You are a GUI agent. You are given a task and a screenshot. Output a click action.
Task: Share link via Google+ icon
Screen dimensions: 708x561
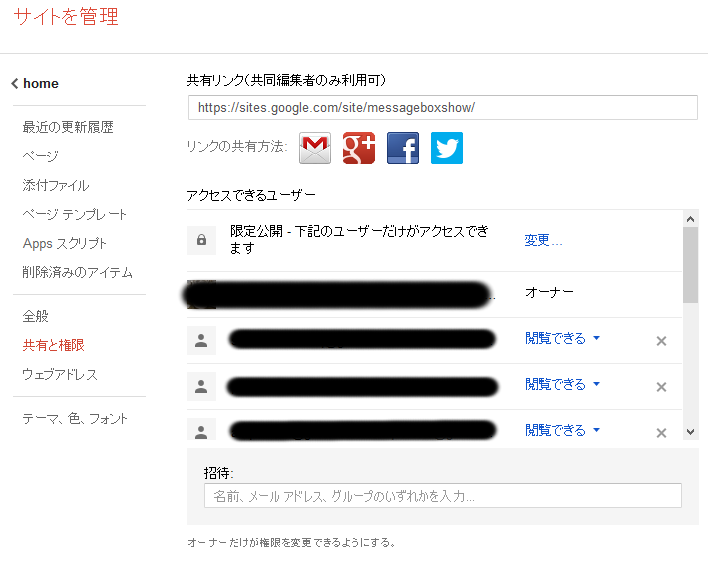pyautogui.click(x=359, y=148)
